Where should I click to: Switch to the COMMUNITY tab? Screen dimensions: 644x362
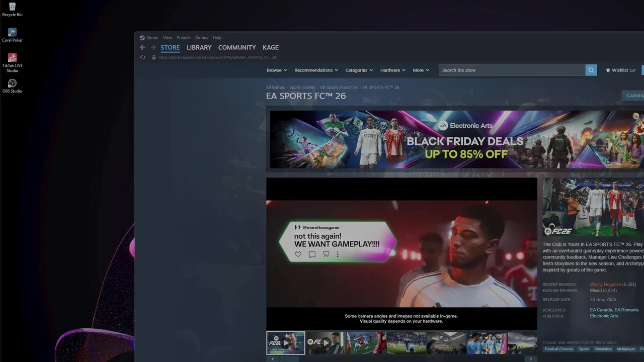237,47
